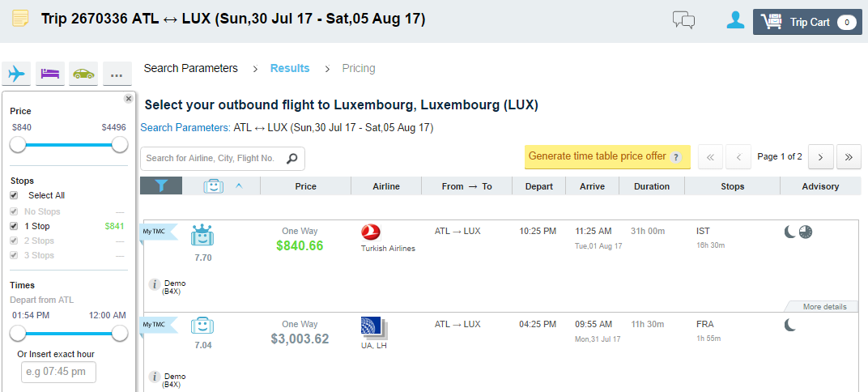Open the chat messages icon

point(683,20)
